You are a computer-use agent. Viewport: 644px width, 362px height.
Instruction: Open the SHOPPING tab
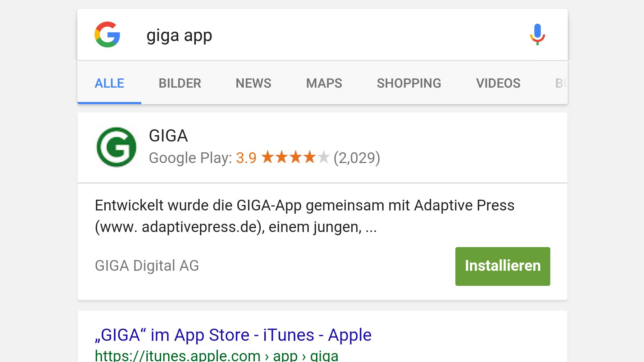coord(409,83)
